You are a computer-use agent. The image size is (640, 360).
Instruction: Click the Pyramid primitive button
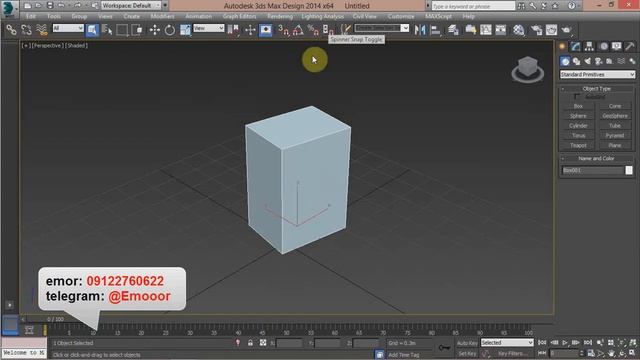615,136
